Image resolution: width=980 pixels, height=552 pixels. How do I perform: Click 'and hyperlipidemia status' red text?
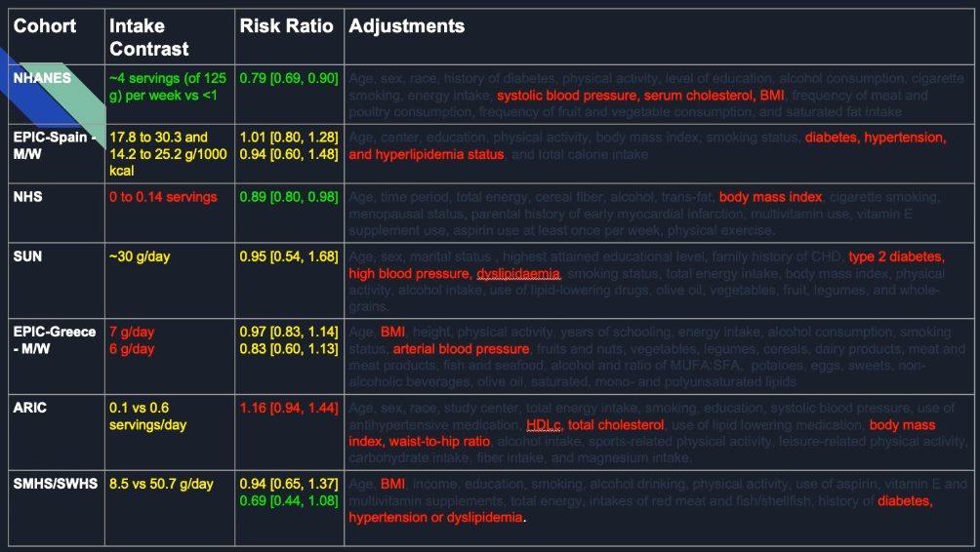tap(427, 154)
